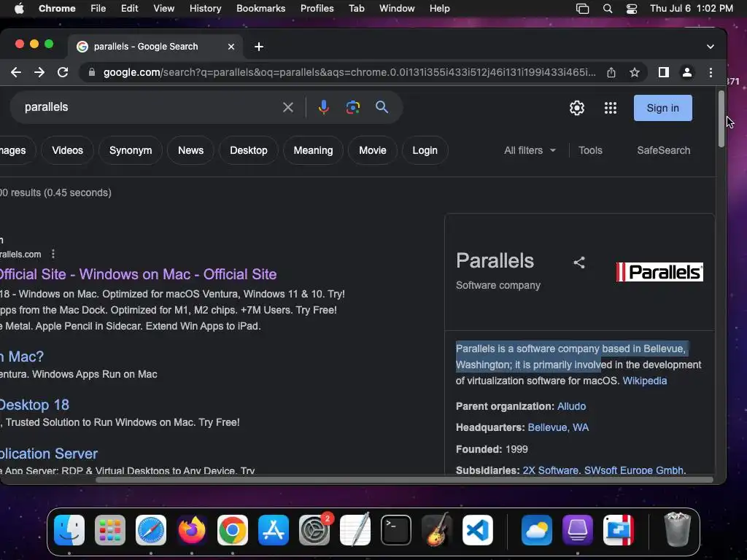
Task: Open Spotlight search in menu bar
Action: 608,9
